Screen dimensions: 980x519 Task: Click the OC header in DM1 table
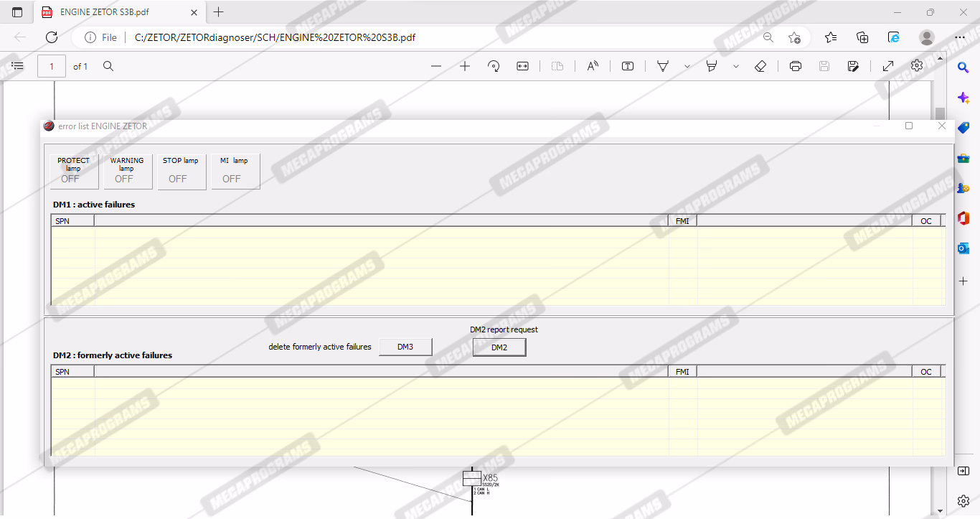click(926, 220)
